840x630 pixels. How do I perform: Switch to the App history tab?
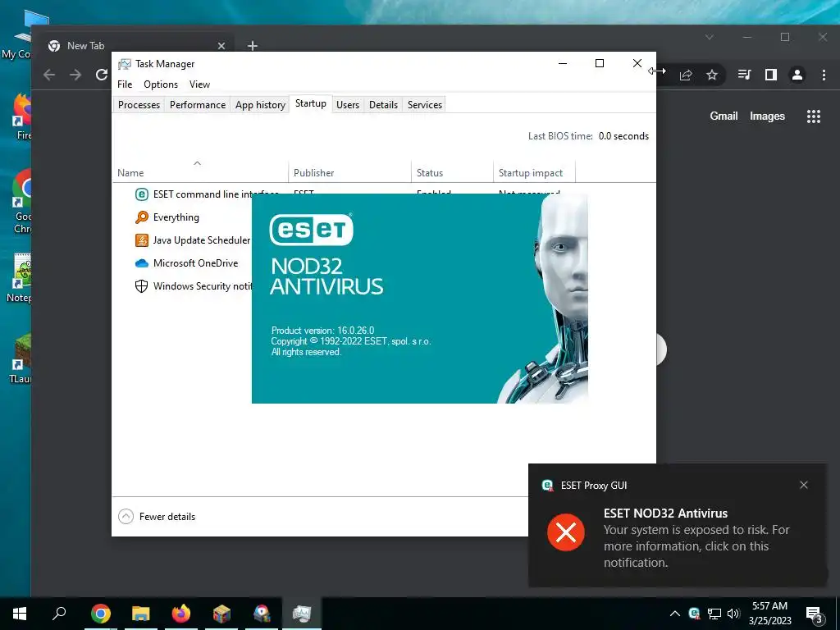click(x=260, y=104)
